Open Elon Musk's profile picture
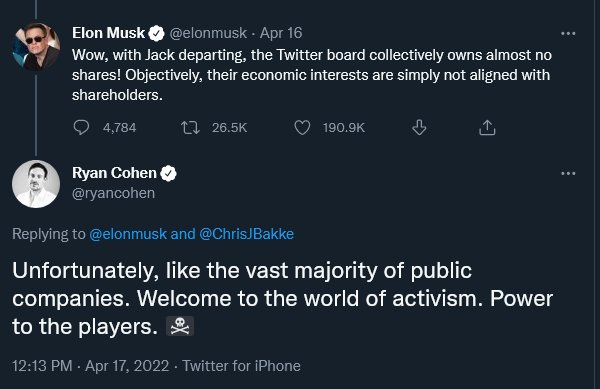Viewport: 600px width, 389px height. [x=36, y=46]
